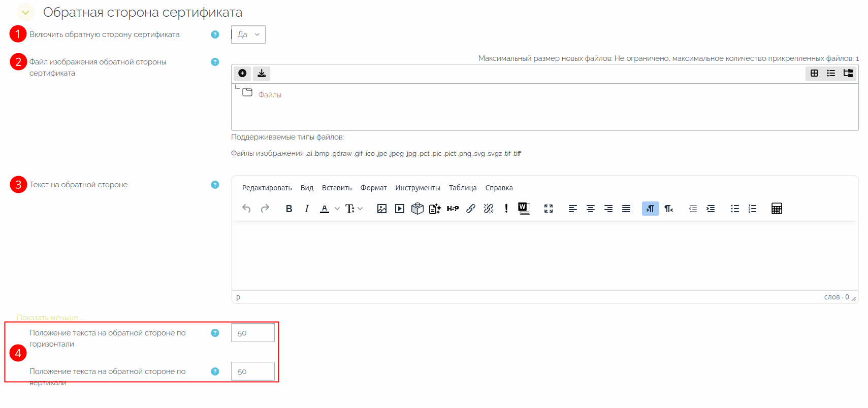This screenshot has height=408, width=868.
Task: Click the fullscreen toggle icon in editor
Action: (549, 209)
